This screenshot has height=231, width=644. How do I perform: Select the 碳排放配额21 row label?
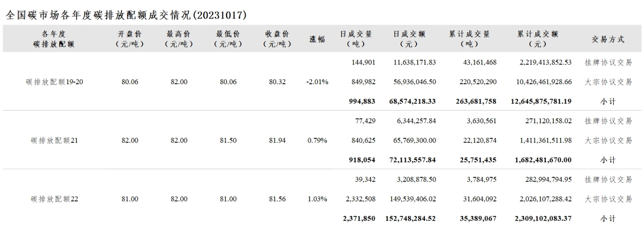[55, 140]
